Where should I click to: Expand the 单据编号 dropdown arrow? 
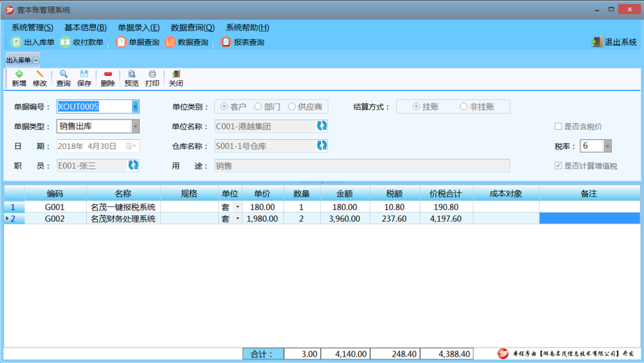click(135, 107)
